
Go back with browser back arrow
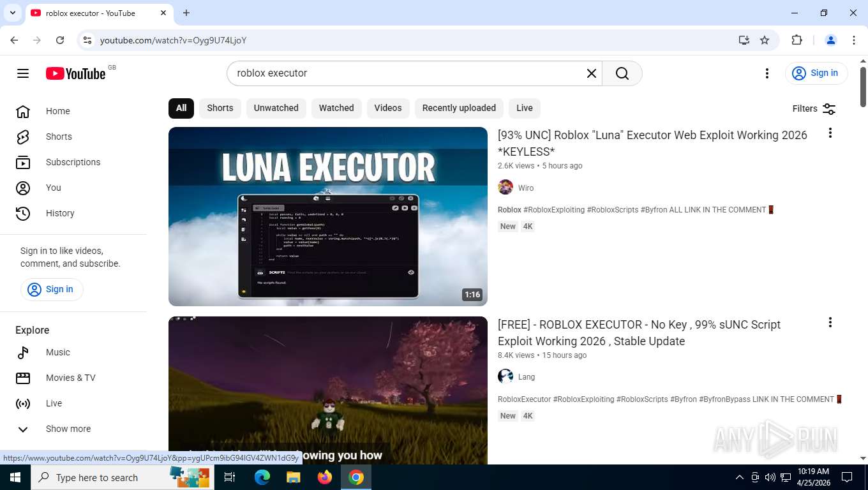click(x=14, y=40)
